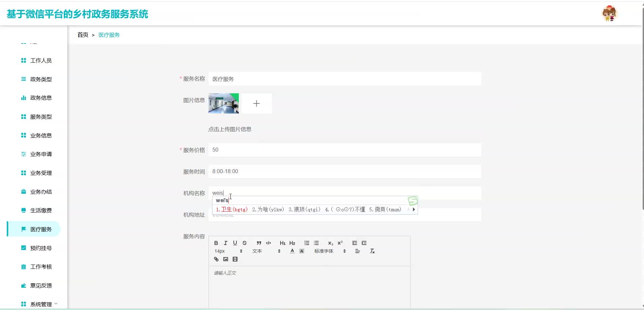Open the text background color picker
The width and height of the screenshot is (644, 310).
click(x=302, y=251)
